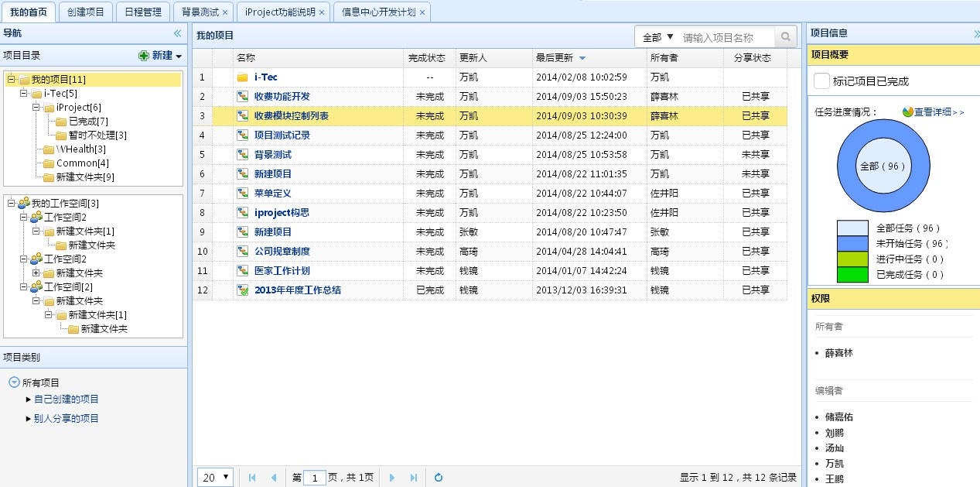
Task: Click the project icon beside 背景测试 row
Action: (243, 155)
